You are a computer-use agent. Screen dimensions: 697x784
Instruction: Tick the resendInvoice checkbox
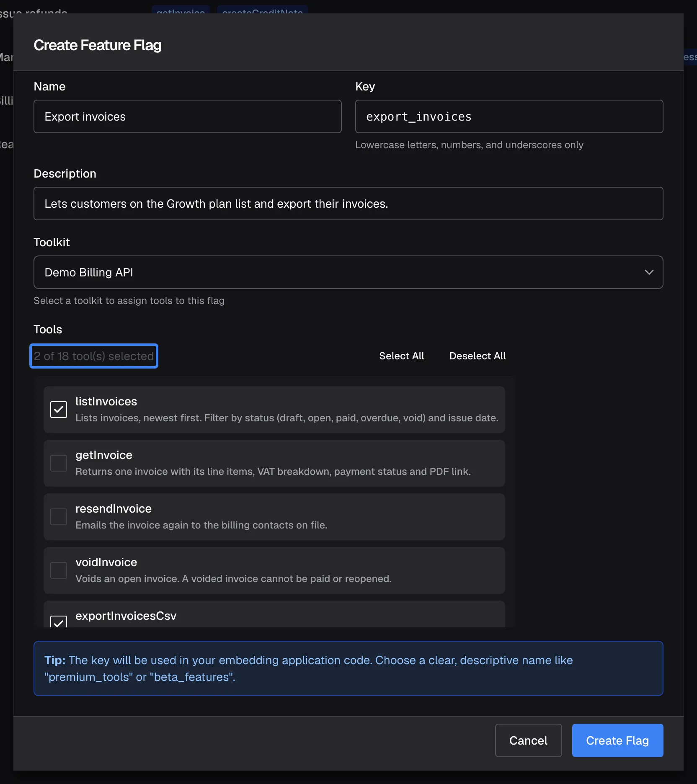point(59,517)
